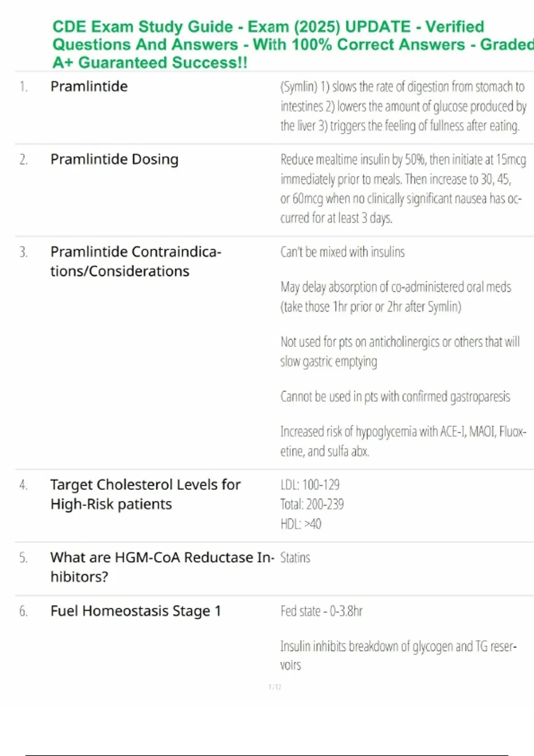
Task: Select the HGM-CoA Reductase Inhibitors question
Action: (162, 567)
